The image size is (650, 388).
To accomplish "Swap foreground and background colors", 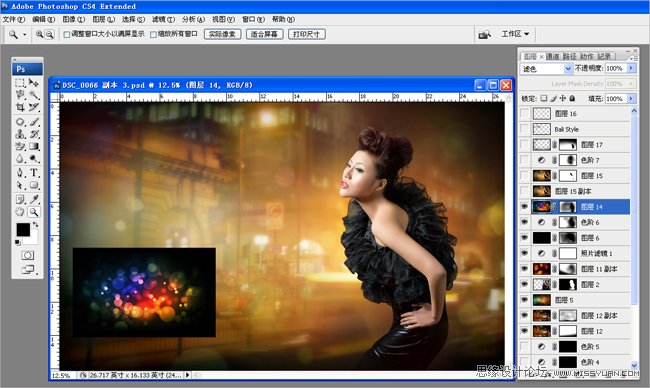I will [x=36, y=224].
